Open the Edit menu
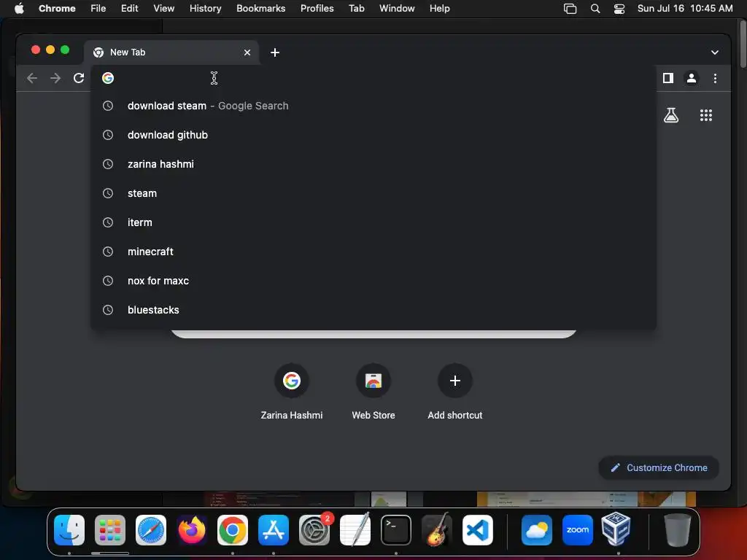 (129, 8)
